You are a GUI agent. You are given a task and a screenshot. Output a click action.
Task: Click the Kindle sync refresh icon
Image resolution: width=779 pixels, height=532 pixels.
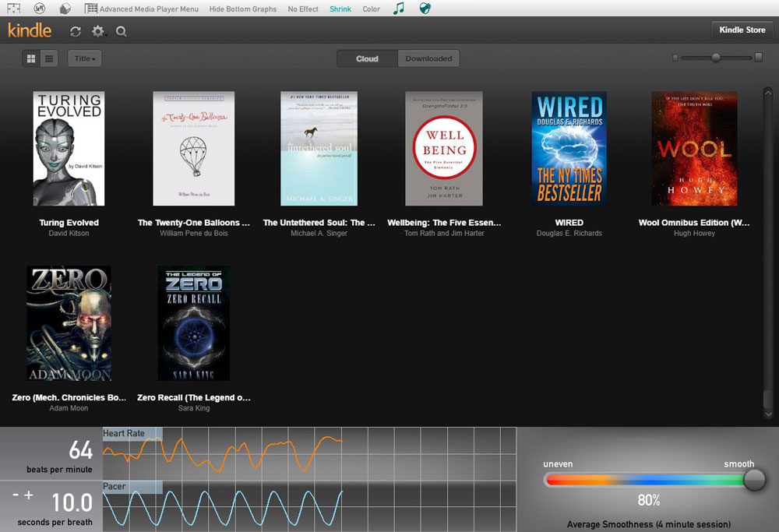tap(76, 31)
